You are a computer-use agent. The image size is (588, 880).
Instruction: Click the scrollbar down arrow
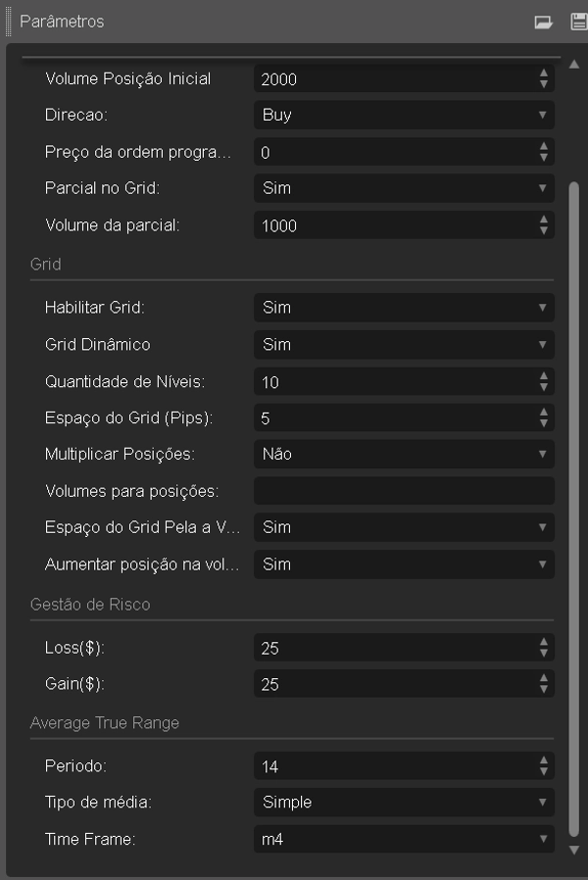pos(574,850)
